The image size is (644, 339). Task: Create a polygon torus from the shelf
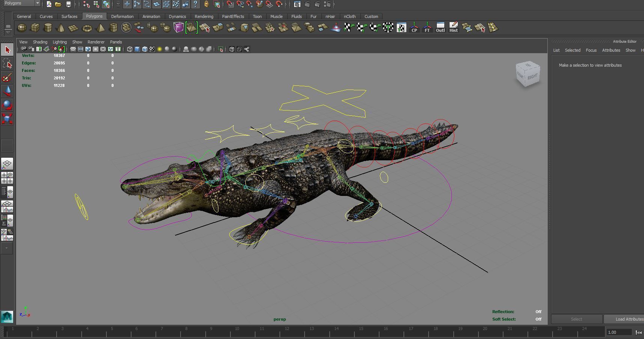(x=87, y=28)
